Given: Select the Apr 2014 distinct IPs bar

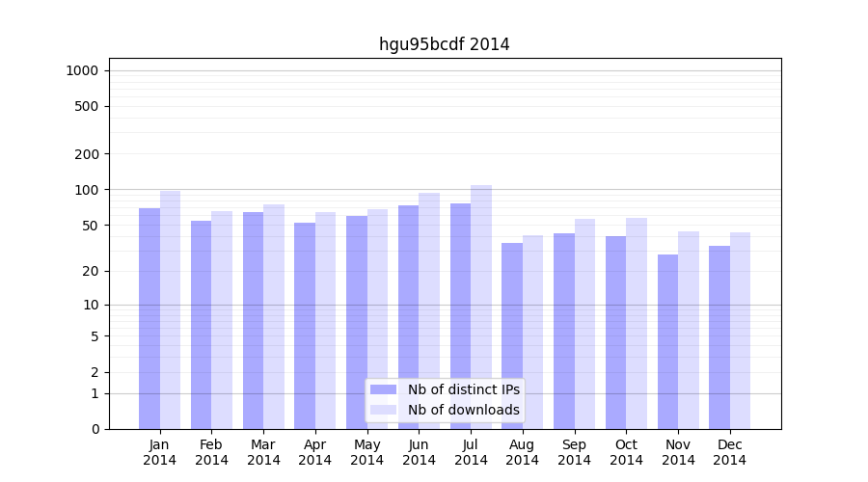Looking at the screenshot, I should coord(305,326).
